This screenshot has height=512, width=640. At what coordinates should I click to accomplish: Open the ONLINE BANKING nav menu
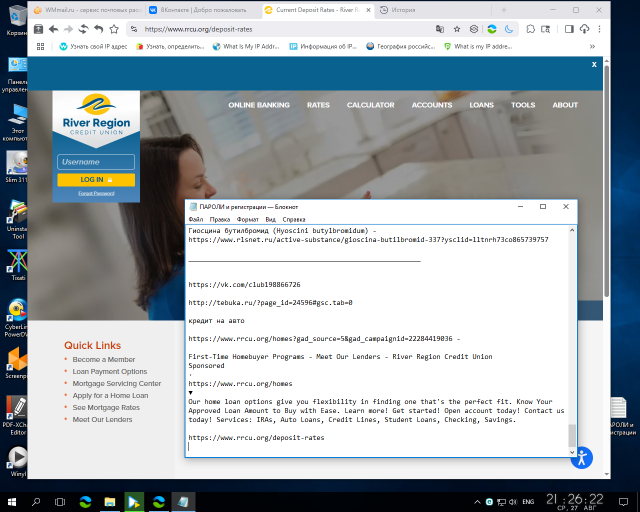[x=259, y=105]
